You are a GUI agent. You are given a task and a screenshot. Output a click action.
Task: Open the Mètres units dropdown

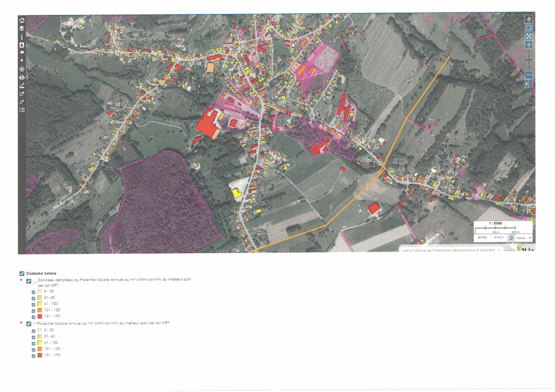(524, 238)
